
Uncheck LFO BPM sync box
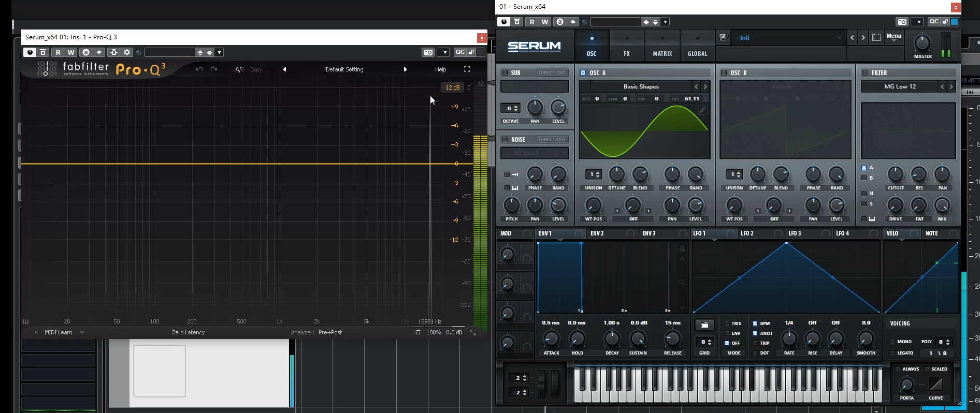click(x=755, y=323)
